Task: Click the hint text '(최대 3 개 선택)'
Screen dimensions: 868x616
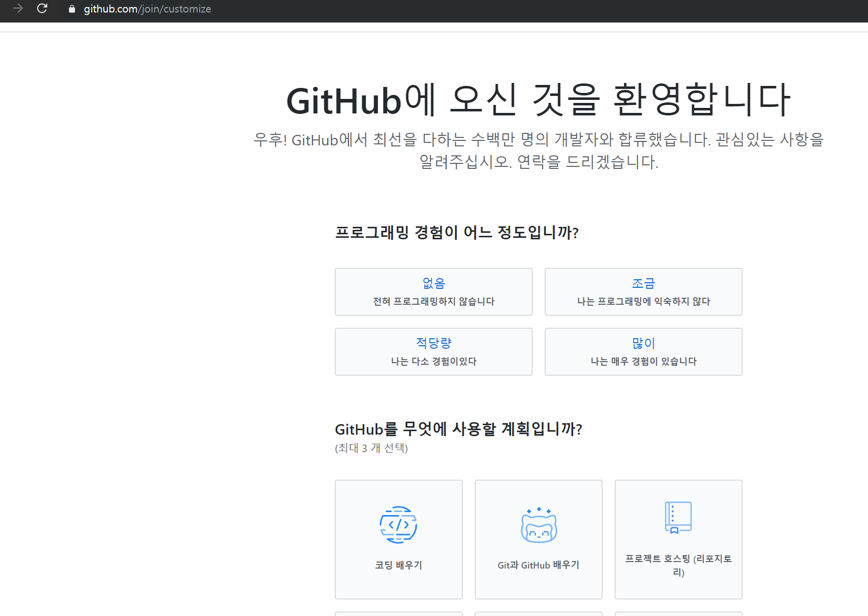Action: coord(371,448)
